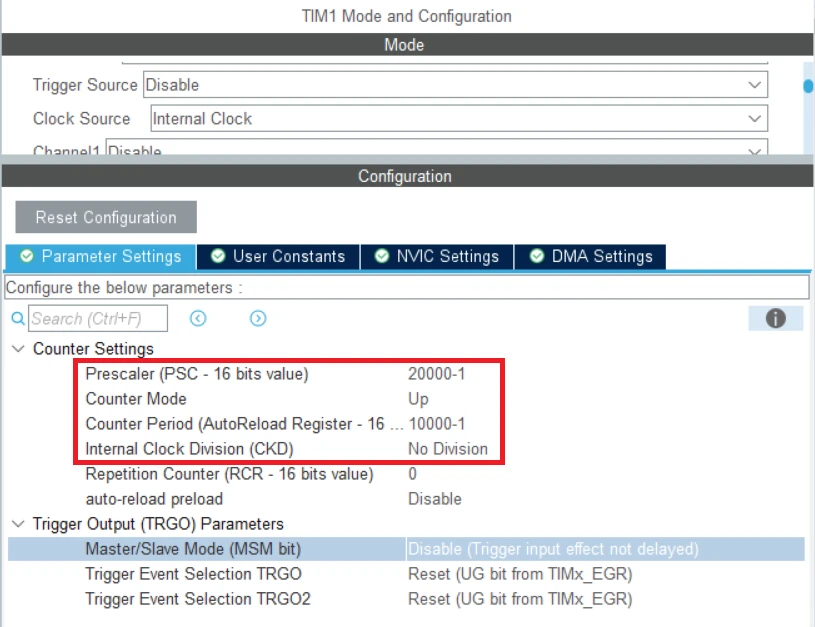Edit the Prescaler value 20000-1
The height and width of the screenshot is (627, 815).
tap(437, 374)
